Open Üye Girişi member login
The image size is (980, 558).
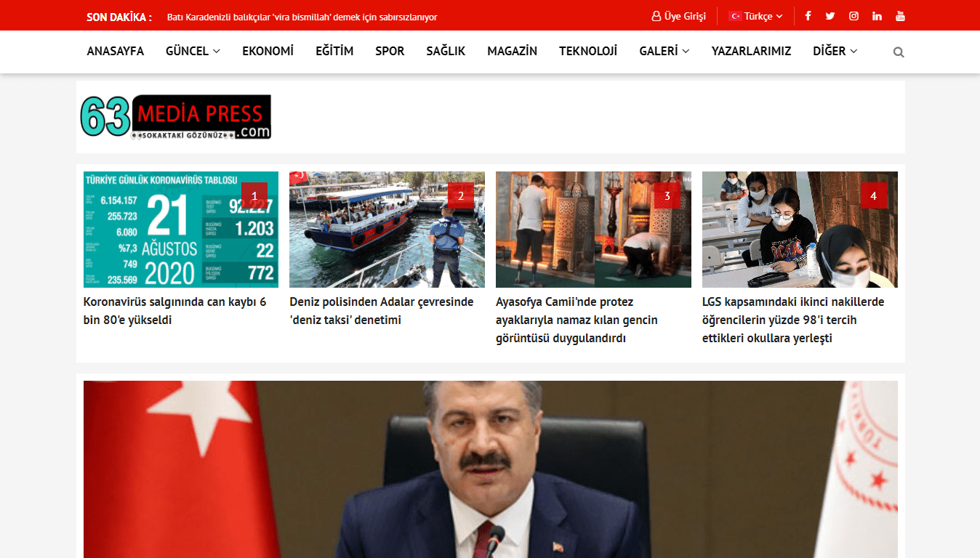pos(679,16)
